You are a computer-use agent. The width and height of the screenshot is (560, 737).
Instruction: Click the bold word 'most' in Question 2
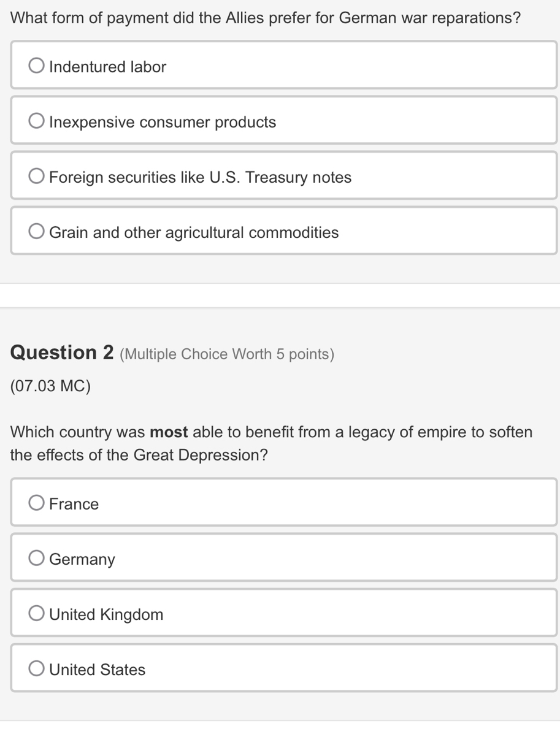[169, 432]
